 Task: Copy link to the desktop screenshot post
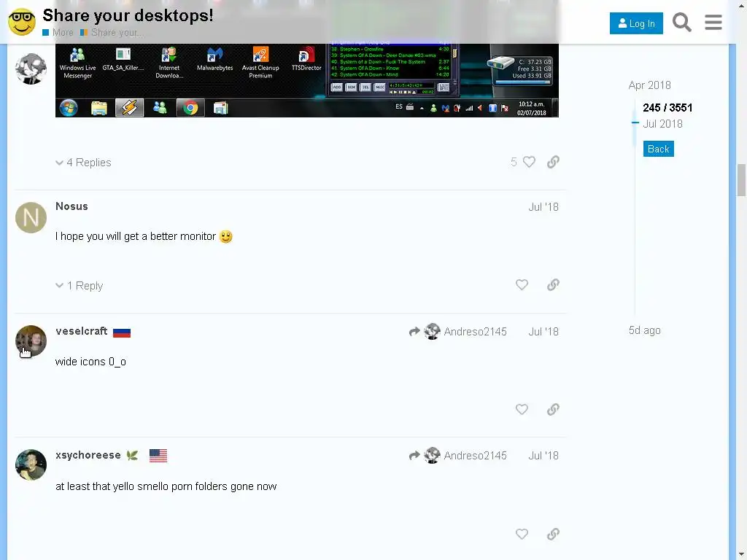point(553,162)
